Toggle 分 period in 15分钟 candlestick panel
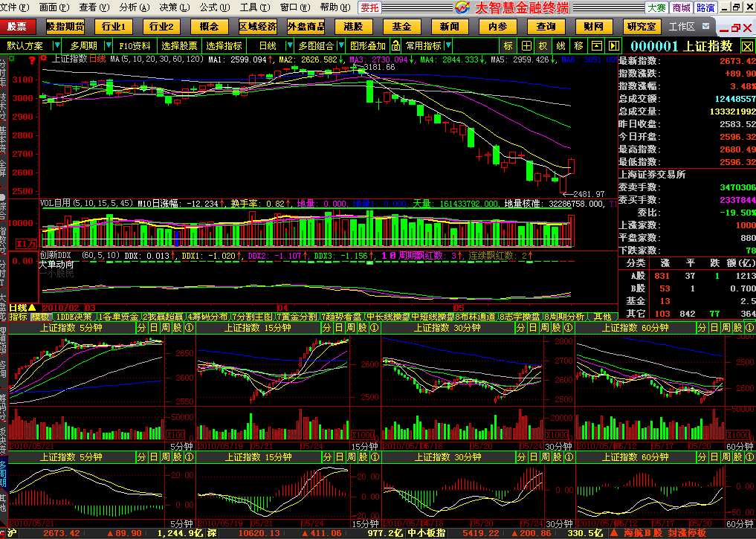This screenshot has width=756, height=539. click(x=327, y=328)
